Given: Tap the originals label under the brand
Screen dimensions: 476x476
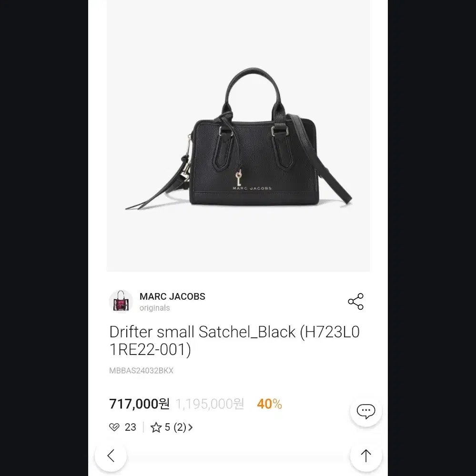Looking at the screenshot, I should pyautogui.click(x=154, y=308).
